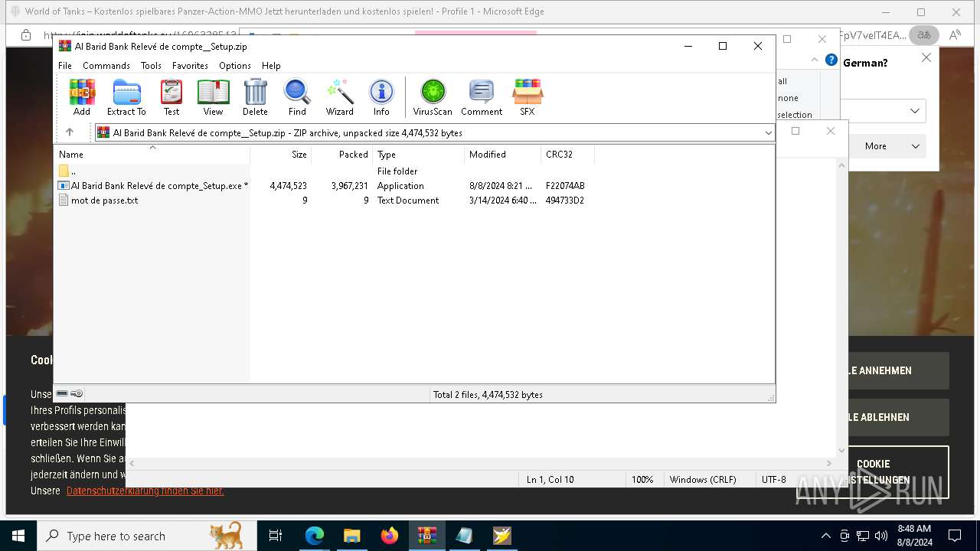Click the CRC32 value F22074AB

[565, 186]
